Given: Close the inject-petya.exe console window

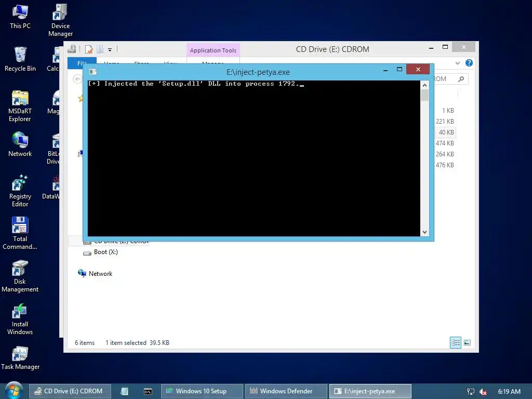Looking at the screenshot, I should [x=418, y=69].
